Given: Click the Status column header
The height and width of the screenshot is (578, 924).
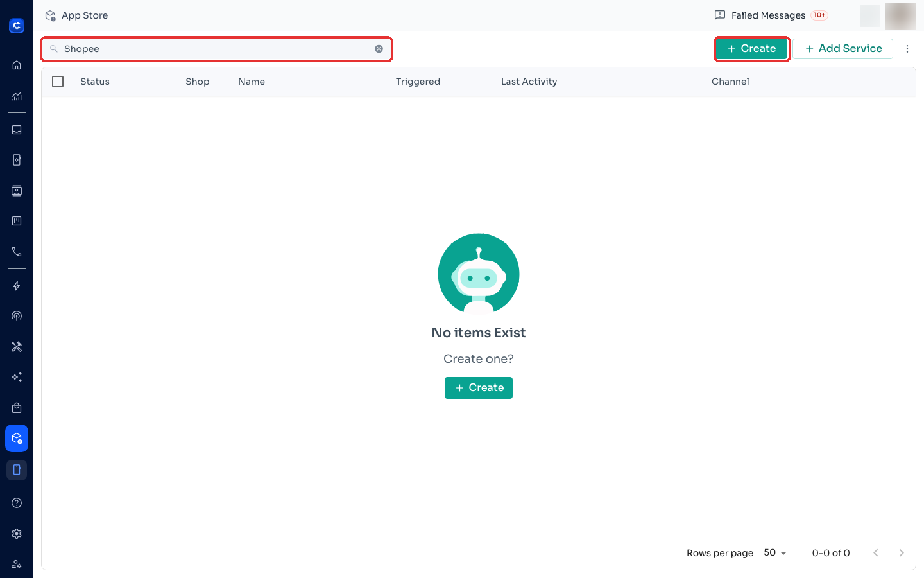Looking at the screenshot, I should (x=95, y=82).
